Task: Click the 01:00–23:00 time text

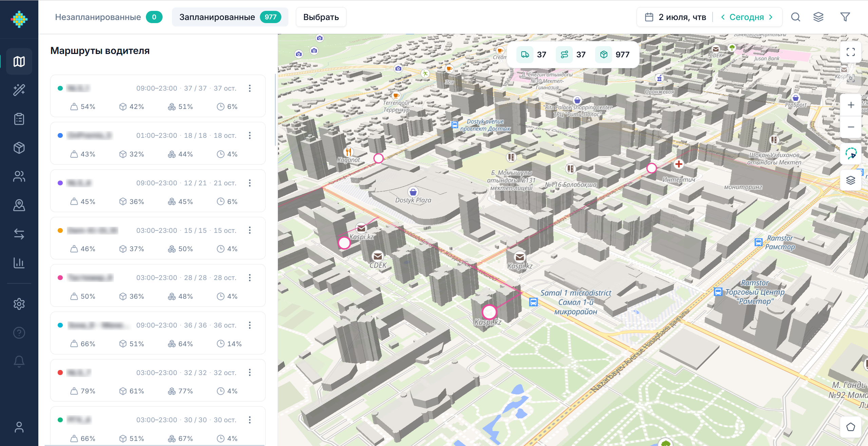Action: [157, 135]
